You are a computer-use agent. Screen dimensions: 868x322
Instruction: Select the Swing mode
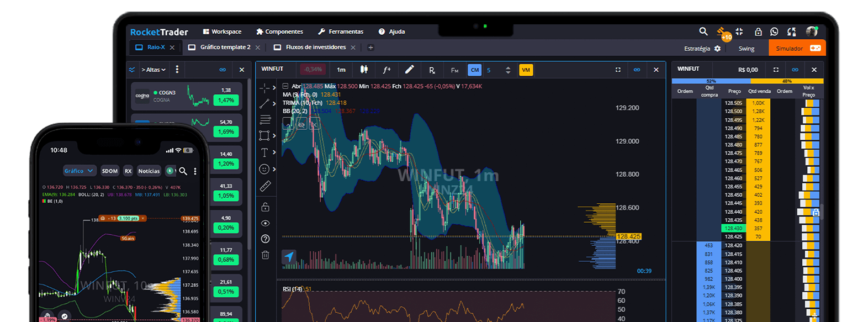(x=747, y=49)
